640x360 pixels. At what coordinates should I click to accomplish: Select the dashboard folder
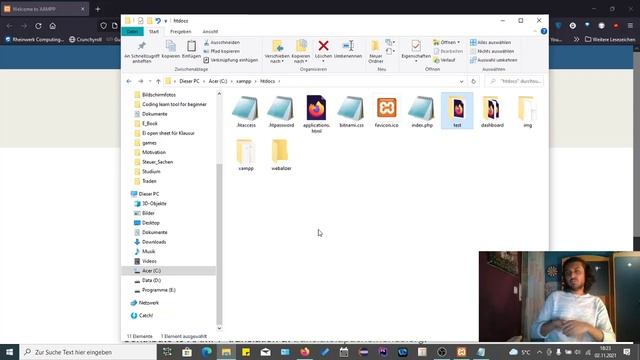492,111
